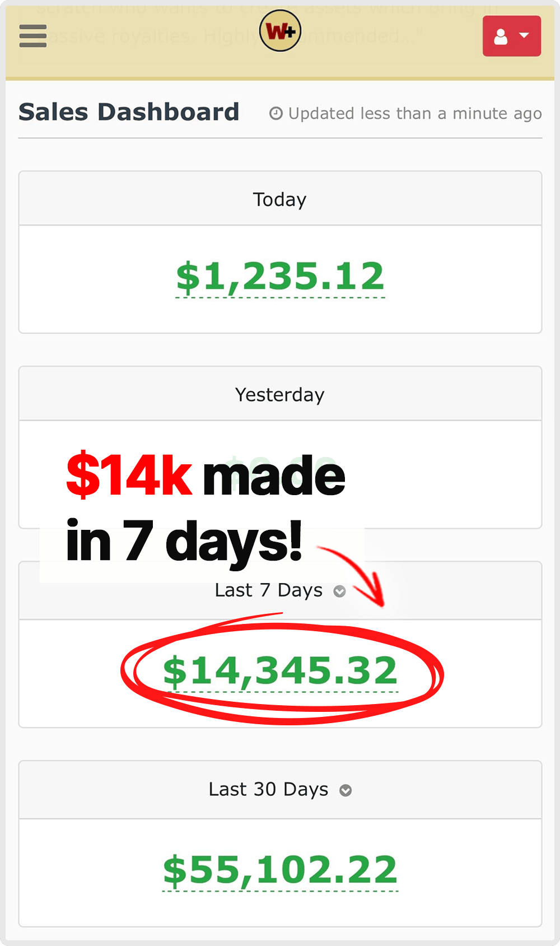The image size is (560, 946).
Task: Open the hamburger navigation menu
Action: coord(32,36)
